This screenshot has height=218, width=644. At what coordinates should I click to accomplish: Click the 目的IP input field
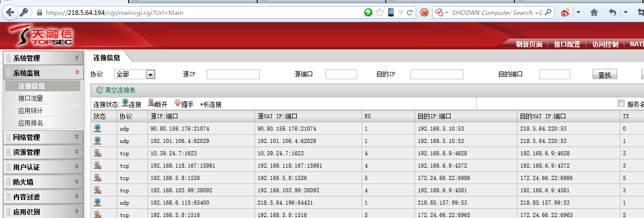(x=437, y=75)
